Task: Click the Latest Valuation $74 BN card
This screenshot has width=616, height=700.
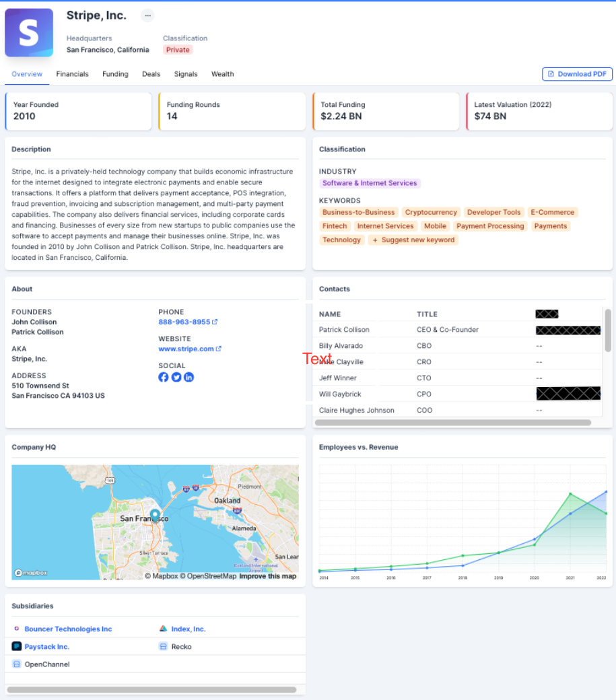Action: point(539,112)
